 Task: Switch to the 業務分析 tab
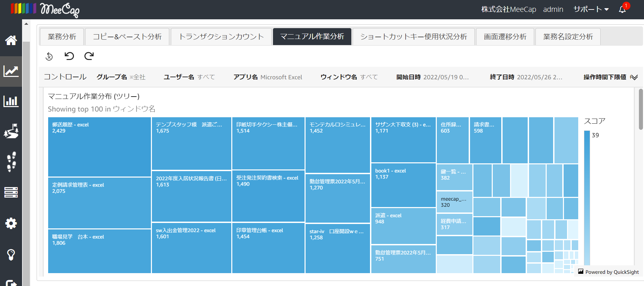tap(62, 37)
